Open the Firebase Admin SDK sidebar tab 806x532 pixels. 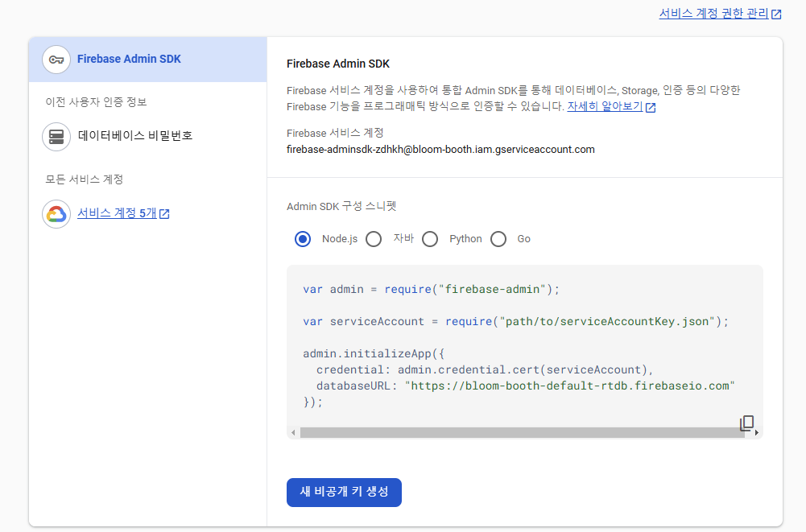(x=148, y=60)
